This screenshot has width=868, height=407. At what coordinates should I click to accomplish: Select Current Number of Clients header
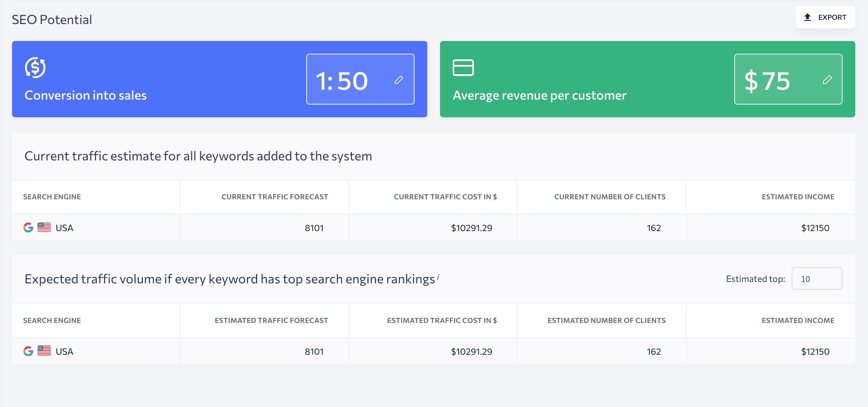(610, 197)
